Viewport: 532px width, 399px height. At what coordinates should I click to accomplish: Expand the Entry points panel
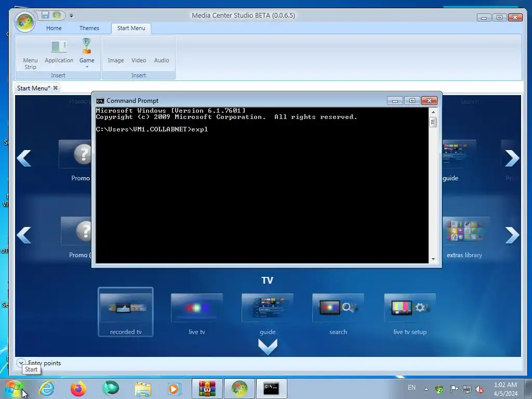[x=21, y=363]
